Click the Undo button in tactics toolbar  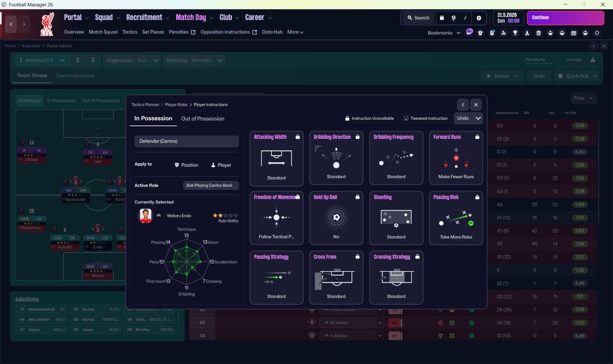[539, 76]
